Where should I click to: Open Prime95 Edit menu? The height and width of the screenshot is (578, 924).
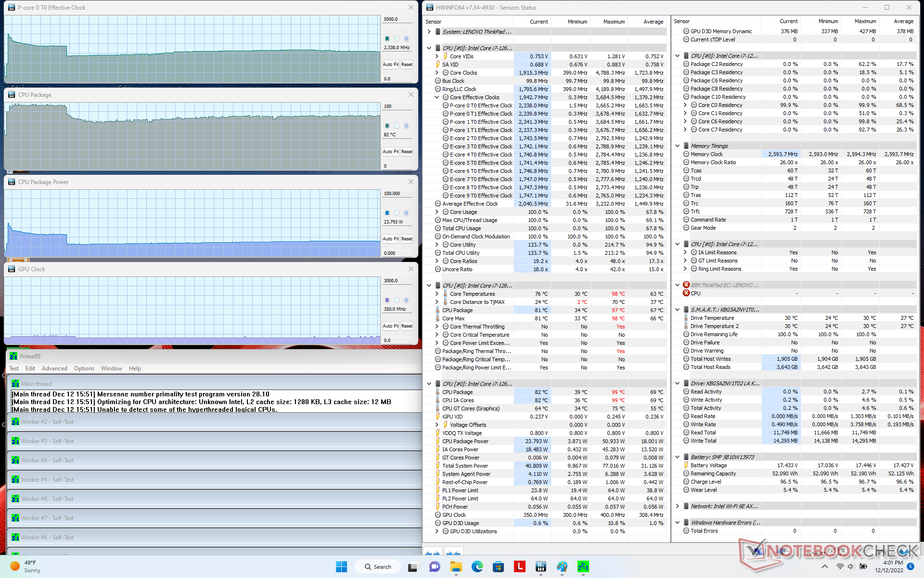[x=30, y=368]
